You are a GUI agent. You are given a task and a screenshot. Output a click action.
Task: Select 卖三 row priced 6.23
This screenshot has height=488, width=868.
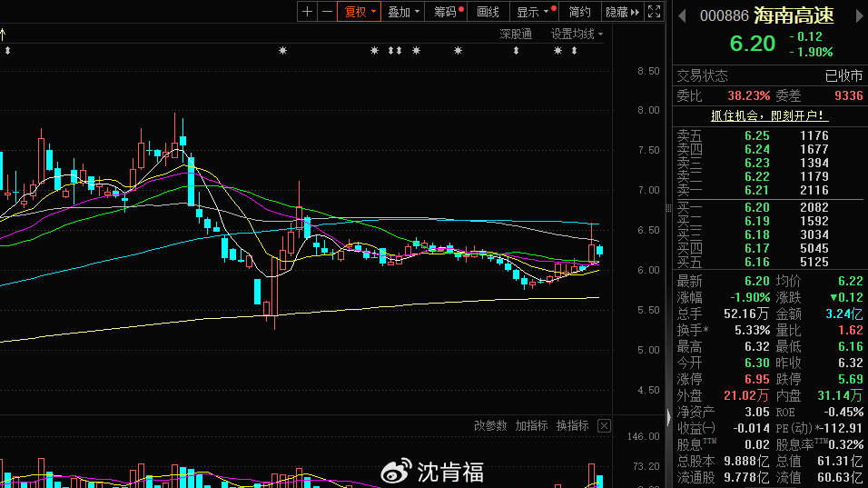770,163
